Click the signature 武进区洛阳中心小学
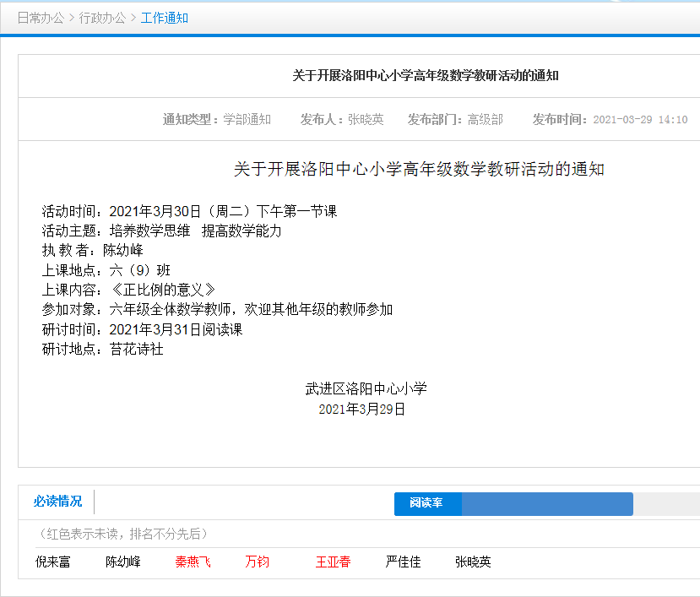Screen dimensions: 700x597 tap(366, 389)
